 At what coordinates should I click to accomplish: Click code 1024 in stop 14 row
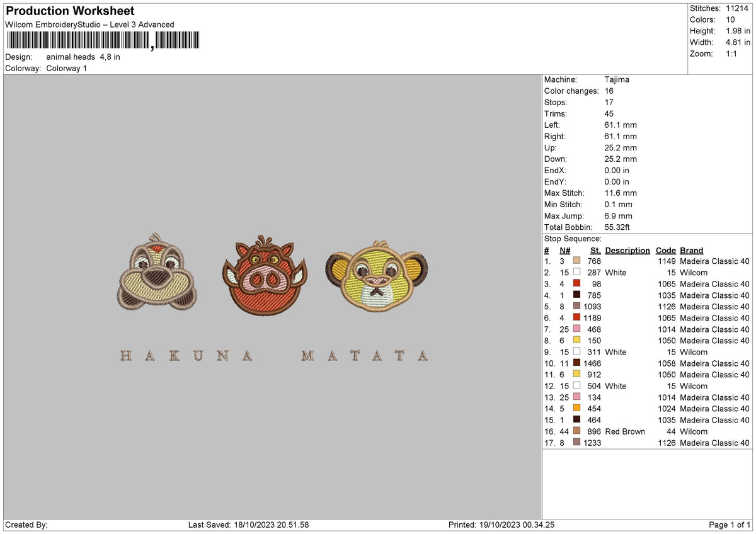pos(666,409)
